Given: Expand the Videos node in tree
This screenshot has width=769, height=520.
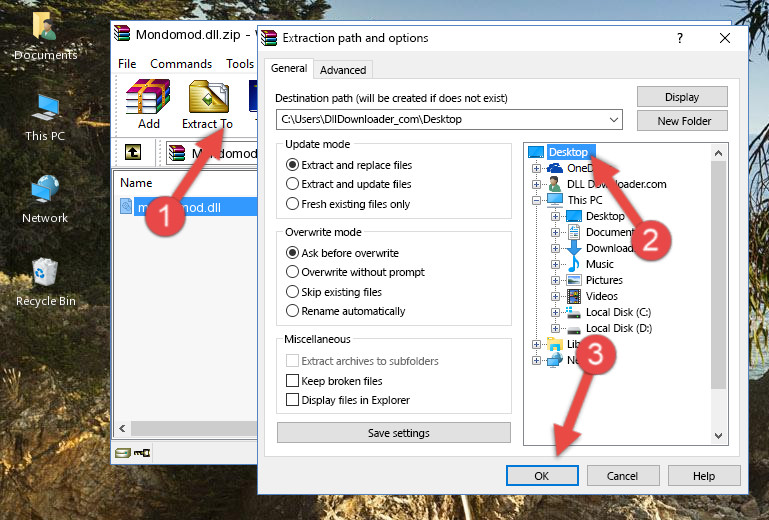Looking at the screenshot, I should click(555, 296).
